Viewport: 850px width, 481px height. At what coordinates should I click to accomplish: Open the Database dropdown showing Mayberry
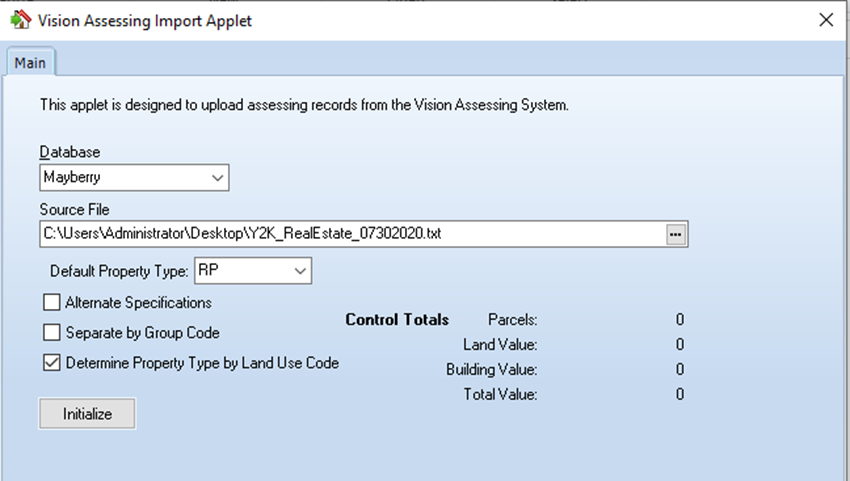pyautogui.click(x=134, y=177)
